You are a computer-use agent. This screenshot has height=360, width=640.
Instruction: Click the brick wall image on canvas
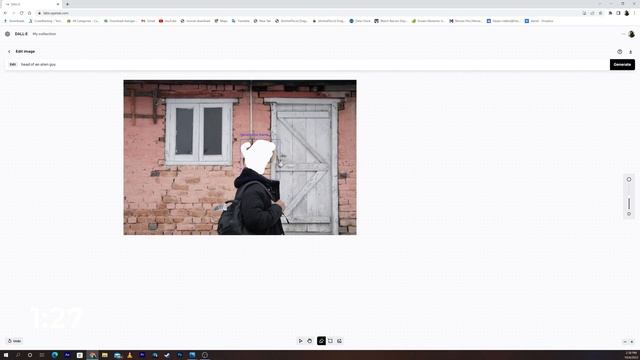240,157
